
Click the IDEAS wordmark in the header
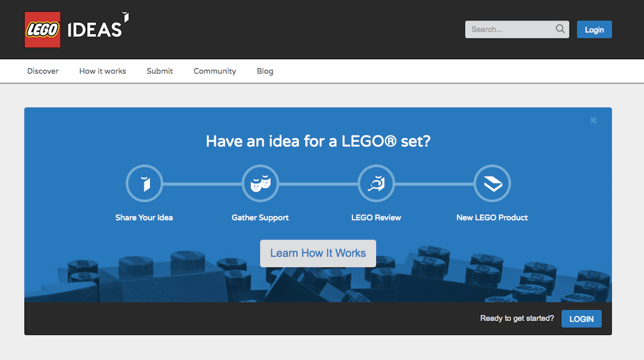[96, 30]
